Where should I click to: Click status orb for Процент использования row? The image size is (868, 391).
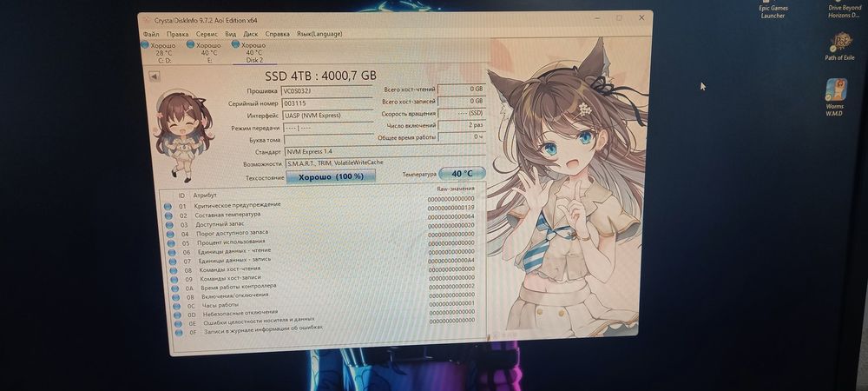coord(170,243)
